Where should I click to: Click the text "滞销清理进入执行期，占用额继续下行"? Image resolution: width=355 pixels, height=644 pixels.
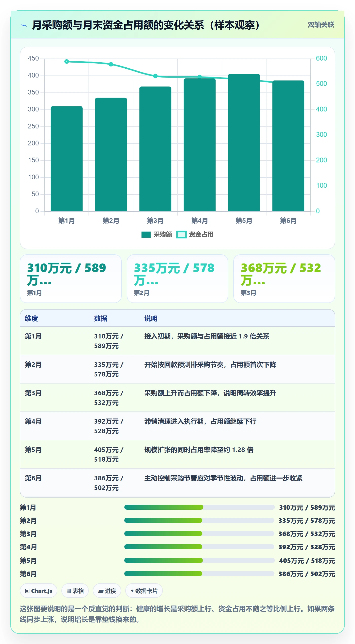(x=200, y=421)
